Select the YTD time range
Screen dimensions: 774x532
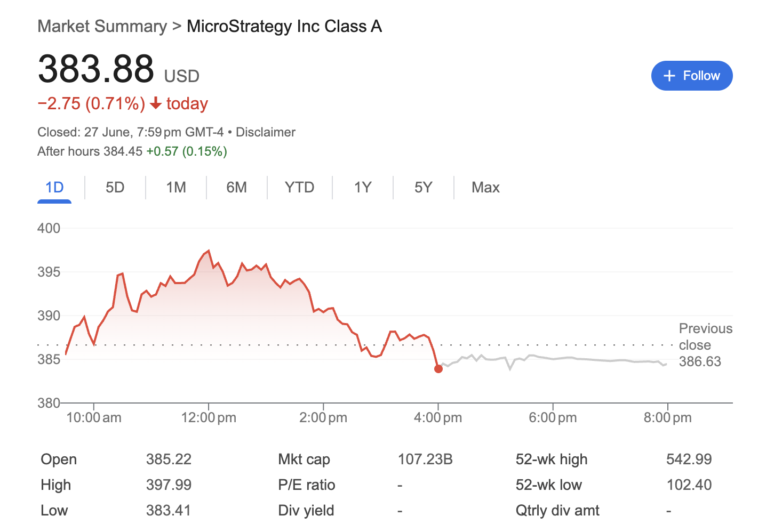coord(299,187)
